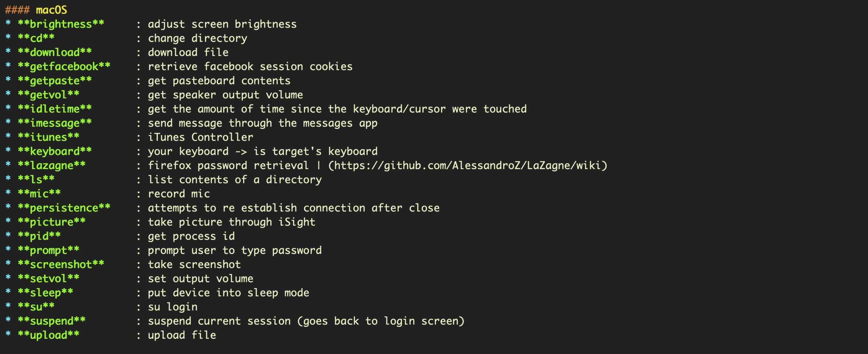Place cursor on the lazagne command

pyautogui.click(x=52, y=166)
